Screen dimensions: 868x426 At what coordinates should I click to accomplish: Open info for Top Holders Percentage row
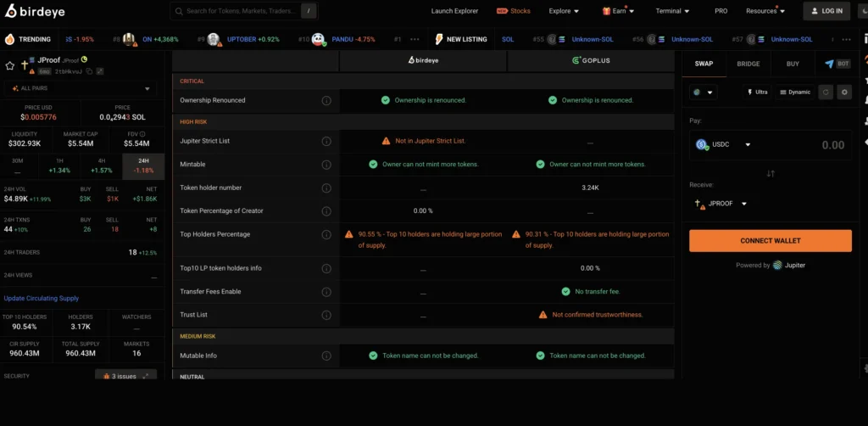[x=326, y=234]
